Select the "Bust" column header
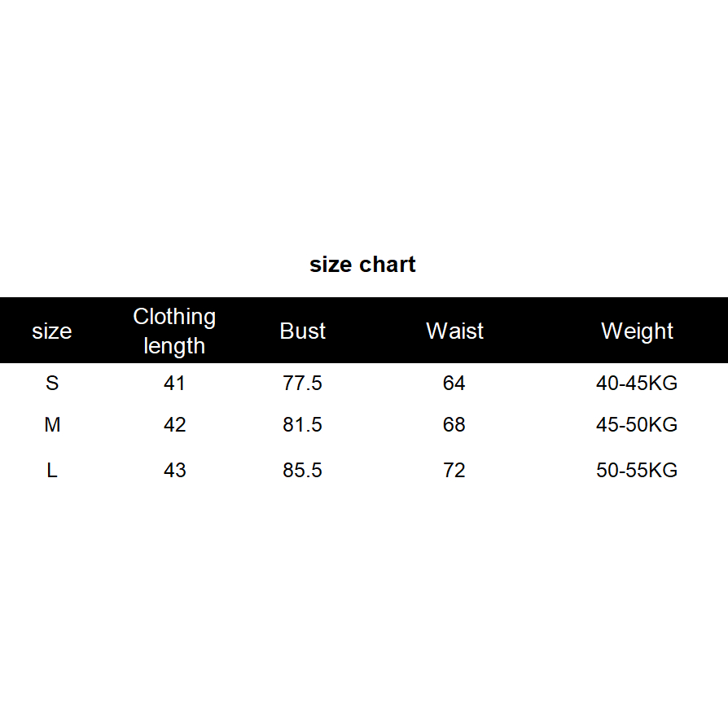 pyautogui.click(x=303, y=331)
